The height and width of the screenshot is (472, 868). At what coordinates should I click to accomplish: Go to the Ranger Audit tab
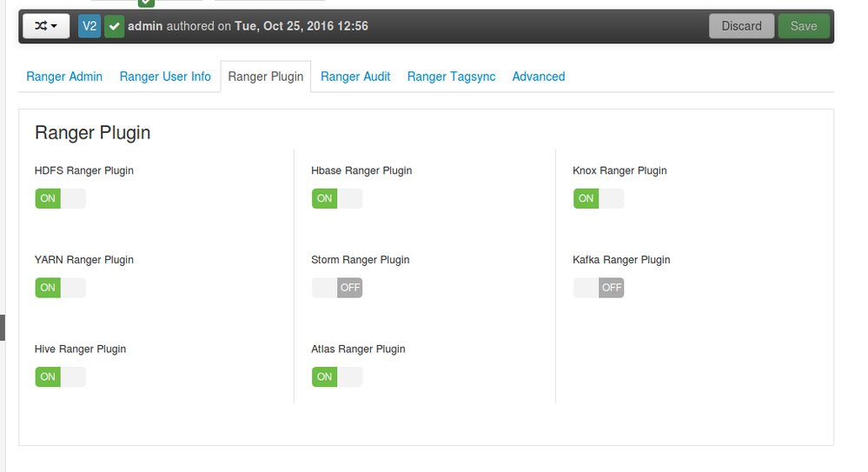(355, 76)
